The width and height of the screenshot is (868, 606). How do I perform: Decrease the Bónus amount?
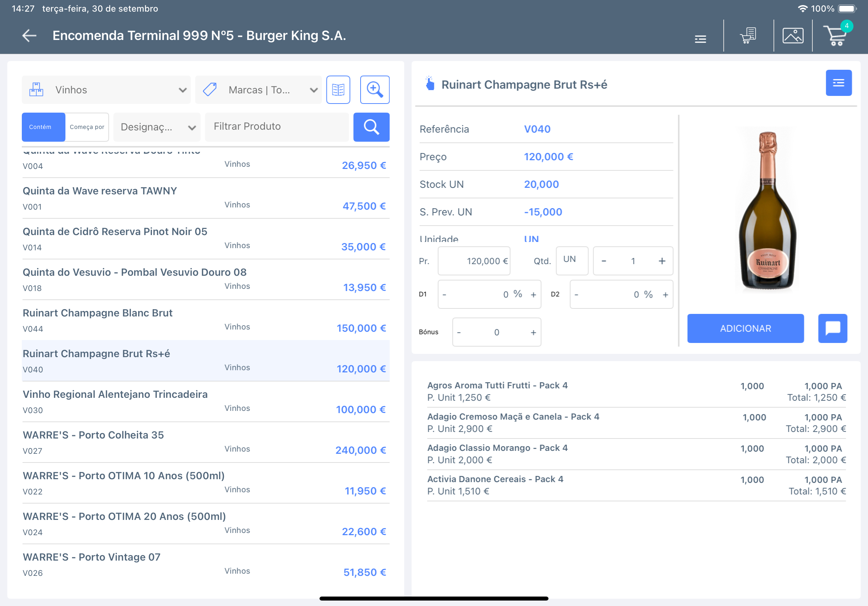point(459,332)
